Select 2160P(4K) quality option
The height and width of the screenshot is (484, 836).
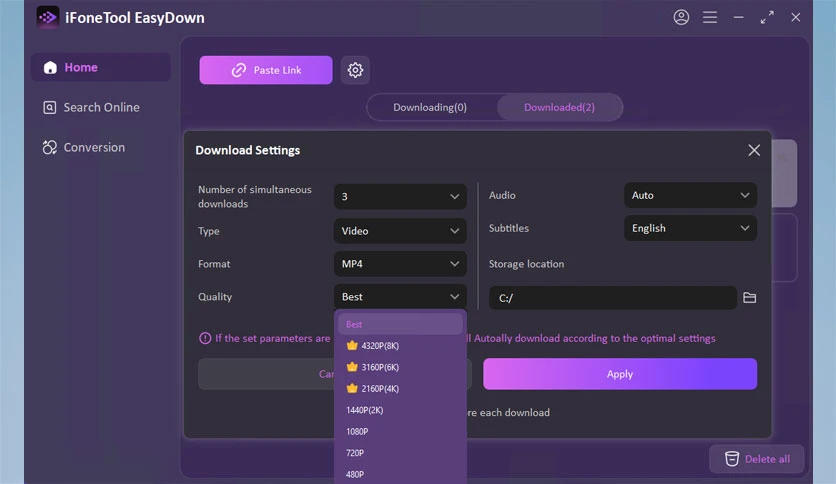pyautogui.click(x=400, y=388)
